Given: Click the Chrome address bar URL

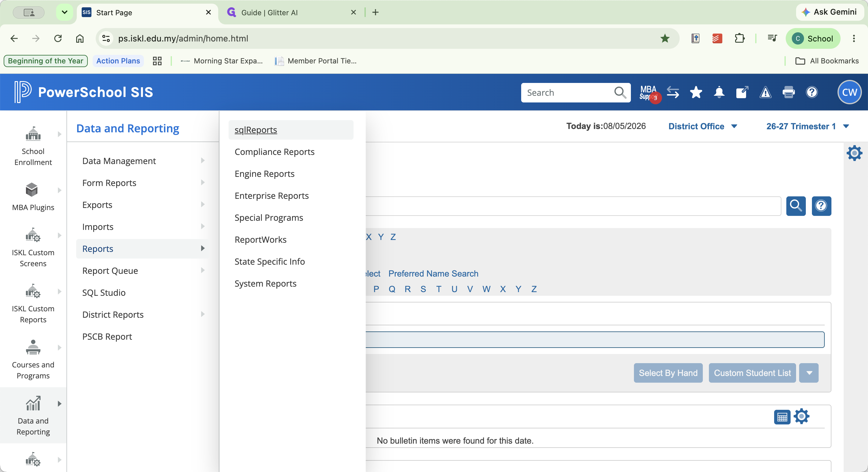Looking at the screenshot, I should tap(183, 38).
